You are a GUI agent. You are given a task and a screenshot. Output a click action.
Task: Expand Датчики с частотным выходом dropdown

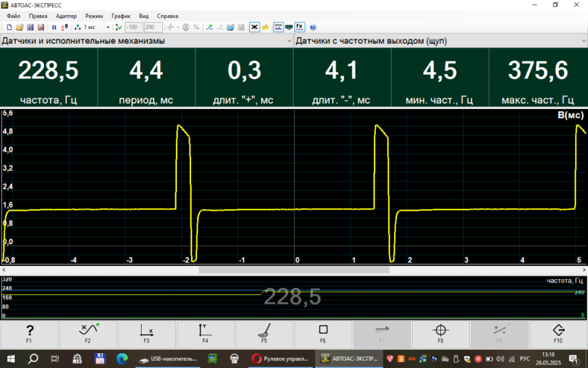click(582, 41)
